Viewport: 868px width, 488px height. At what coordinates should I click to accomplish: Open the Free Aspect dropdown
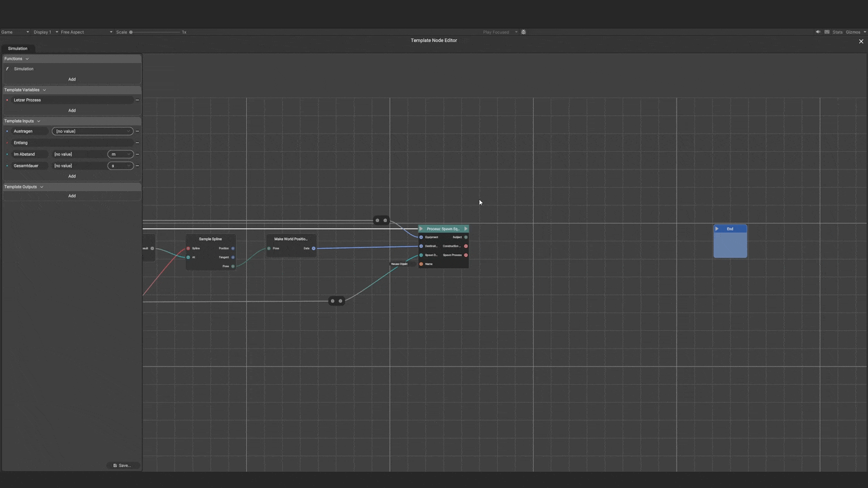click(x=86, y=32)
